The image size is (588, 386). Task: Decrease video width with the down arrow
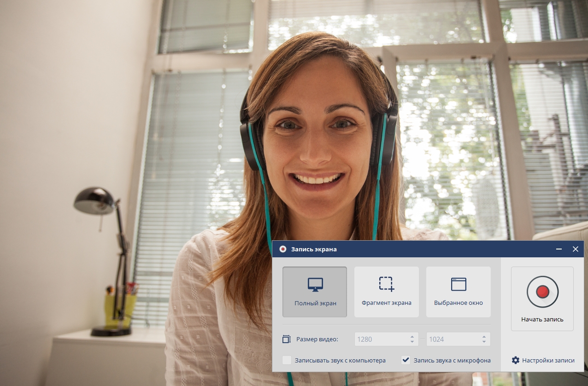click(412, 342)
